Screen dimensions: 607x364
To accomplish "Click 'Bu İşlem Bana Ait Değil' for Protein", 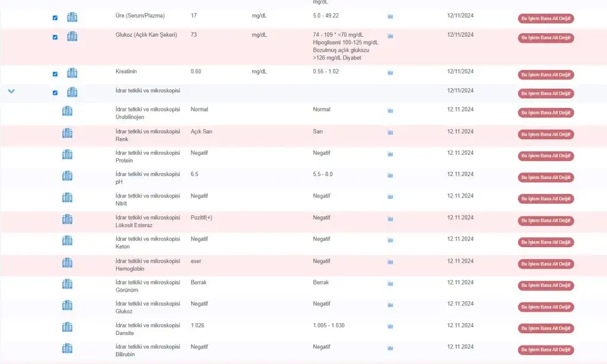I will coord(545,156).
